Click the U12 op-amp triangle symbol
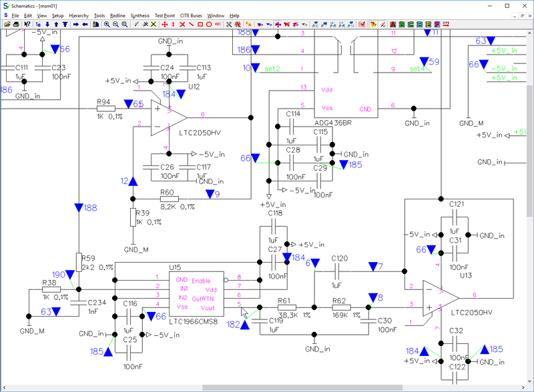The width and height of the screenshot is (534, 392). (x=169, y=118)
